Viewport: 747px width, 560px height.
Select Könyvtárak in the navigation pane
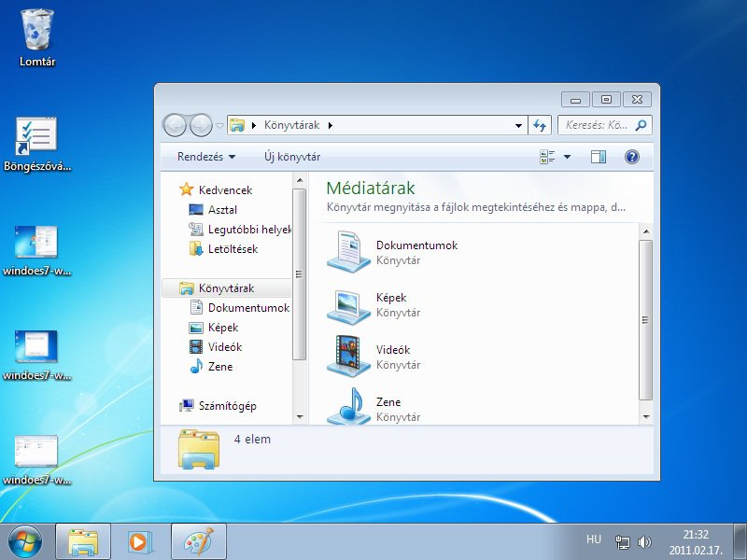(x=226, y=288)
